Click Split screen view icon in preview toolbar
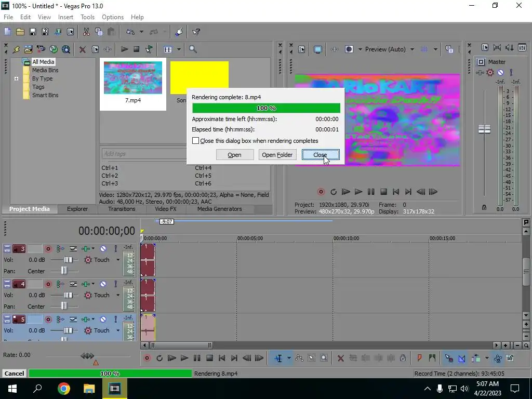 click(x=349, y=49)
